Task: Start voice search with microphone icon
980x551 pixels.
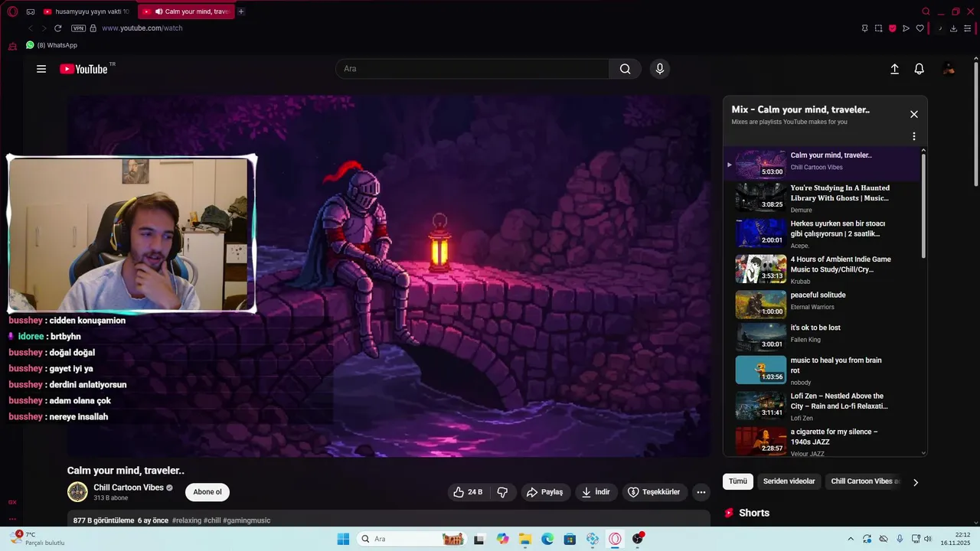Action: click(660, 69)
